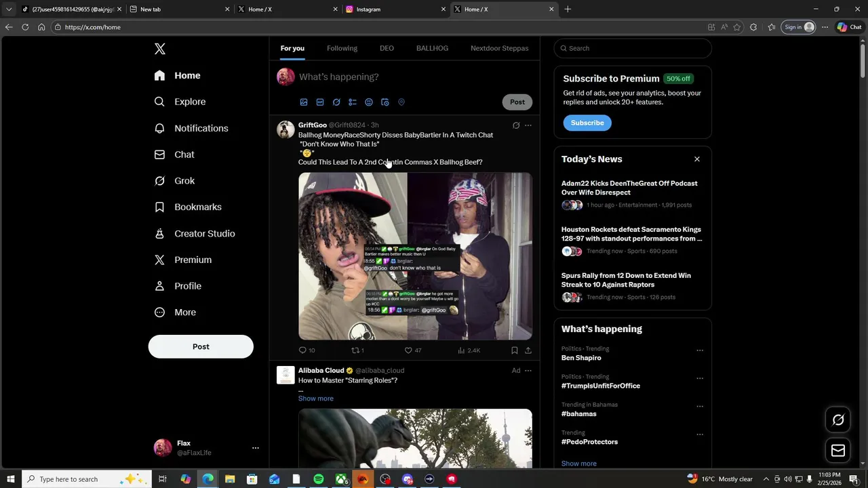Viewport: 868px width, 488px height.
Task: Open options for #TrumpIsUnfitForOffice trend
Action: pyautogui.click(x=700, y=378)
